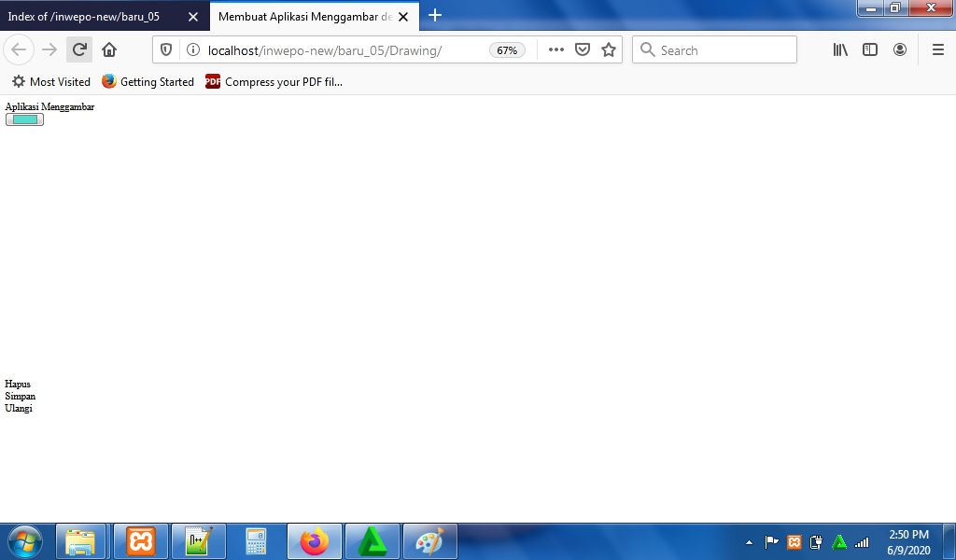Open the Firefox hamburger menu
This screenshot has height=560, width=956.
938,50
